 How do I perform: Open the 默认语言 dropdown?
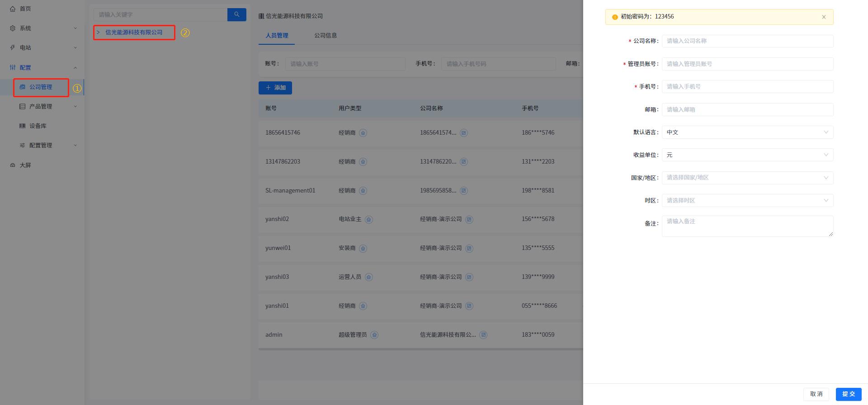(x=747, y=132)
